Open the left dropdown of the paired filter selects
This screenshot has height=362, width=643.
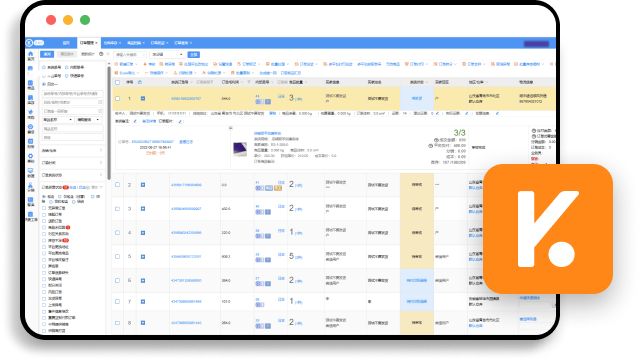(57, 120)
